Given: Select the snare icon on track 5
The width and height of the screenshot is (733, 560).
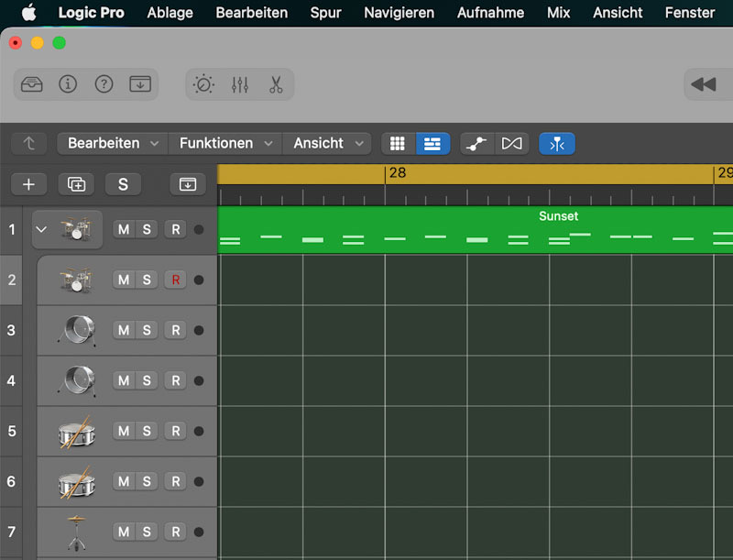Looking at the screenshot, I should point(77,432).
